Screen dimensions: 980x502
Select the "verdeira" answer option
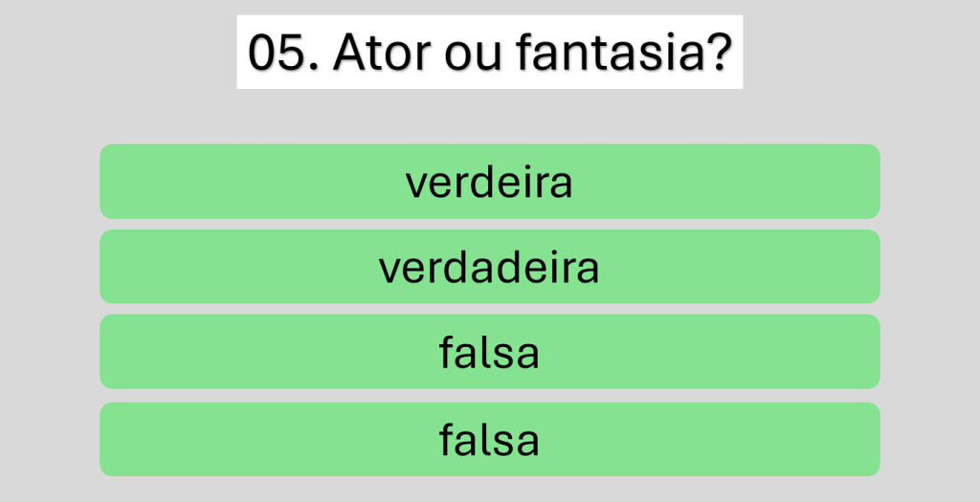(489, 182)
